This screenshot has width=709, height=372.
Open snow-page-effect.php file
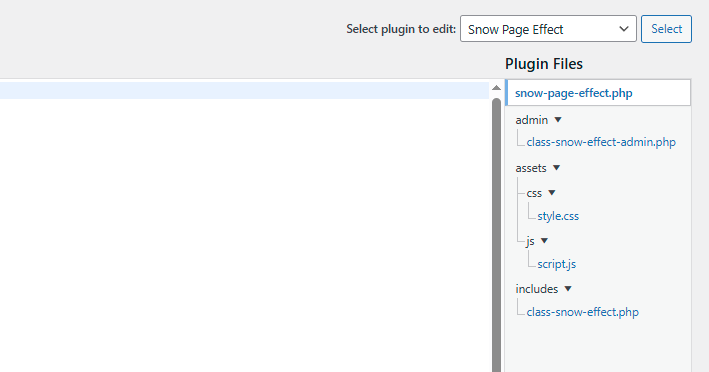tap(573, 93)
